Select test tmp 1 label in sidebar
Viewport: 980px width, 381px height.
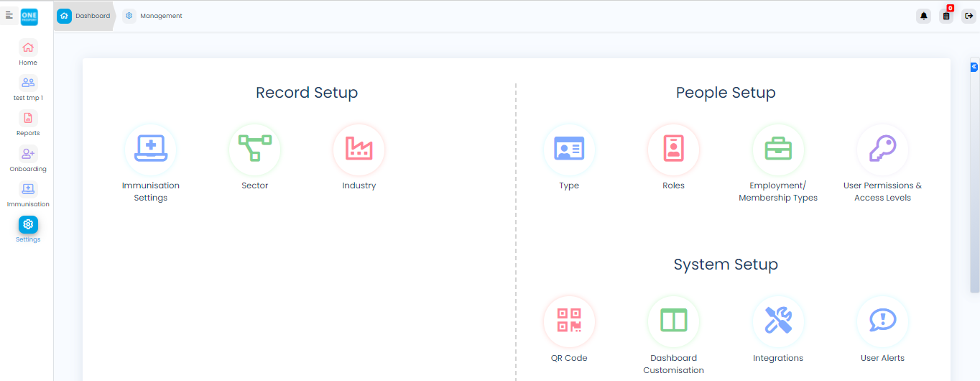(28, 98)
